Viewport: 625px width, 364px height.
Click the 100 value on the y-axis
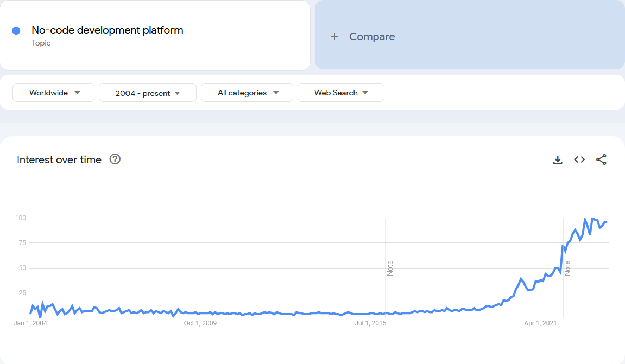point(20,218)
